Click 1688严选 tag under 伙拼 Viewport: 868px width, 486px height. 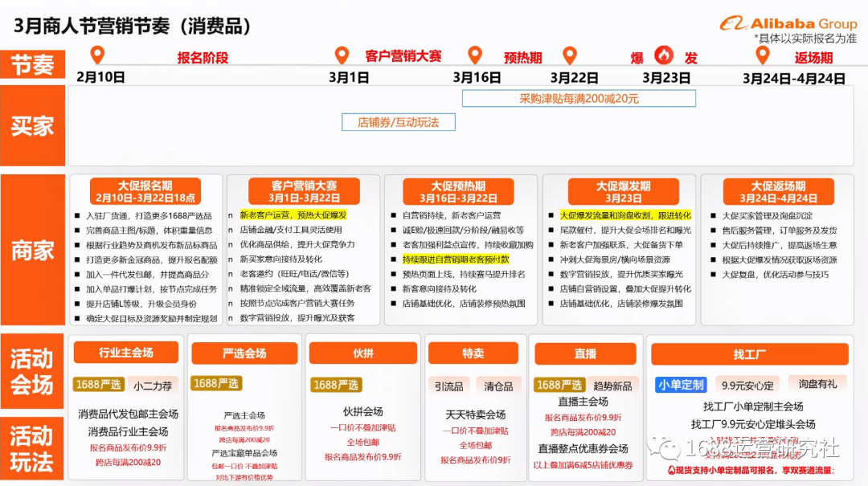click(x=336, y=385)
